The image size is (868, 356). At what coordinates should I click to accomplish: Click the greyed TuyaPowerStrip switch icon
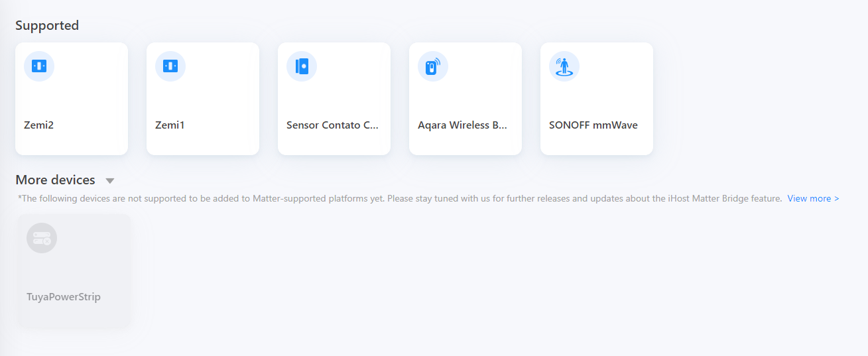pyautogui.click(x=42, y=238)
